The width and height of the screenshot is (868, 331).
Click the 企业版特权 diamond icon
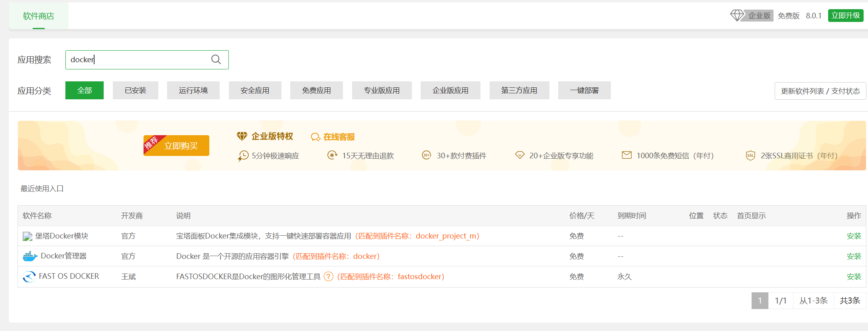point(242,136)
